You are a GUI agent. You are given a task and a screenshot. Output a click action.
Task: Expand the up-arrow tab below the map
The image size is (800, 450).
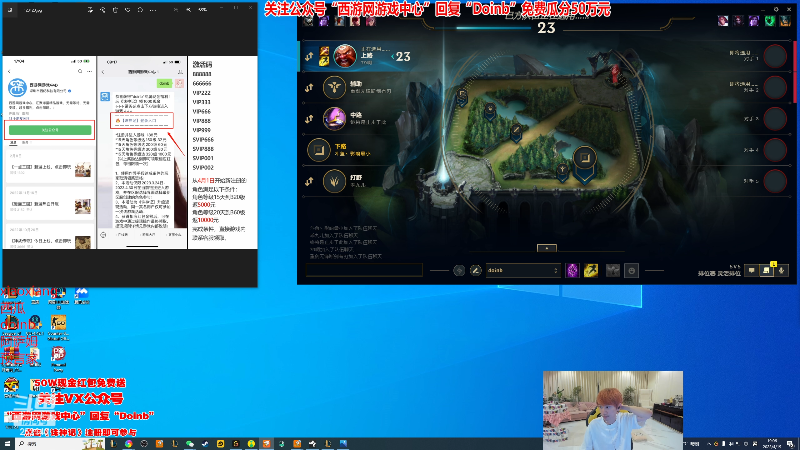pyautogui.click(x=546, y=248)
